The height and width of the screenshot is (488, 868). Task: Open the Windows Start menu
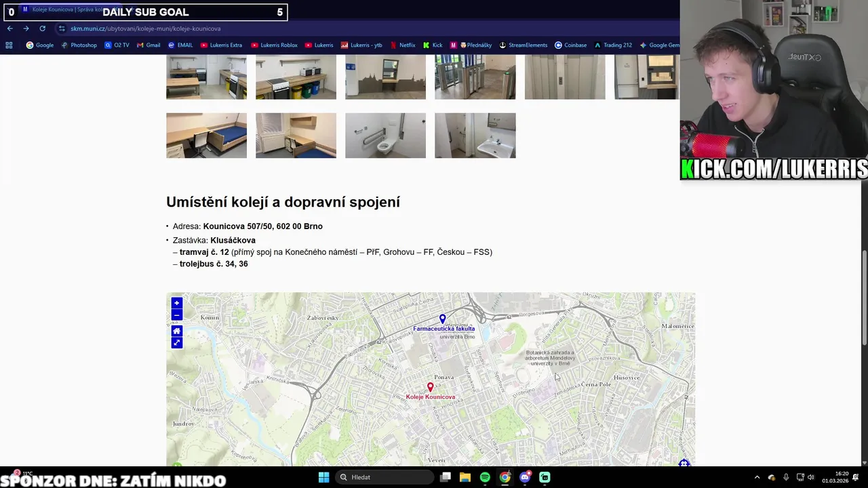pyautogui.click(x=323, y=477)
